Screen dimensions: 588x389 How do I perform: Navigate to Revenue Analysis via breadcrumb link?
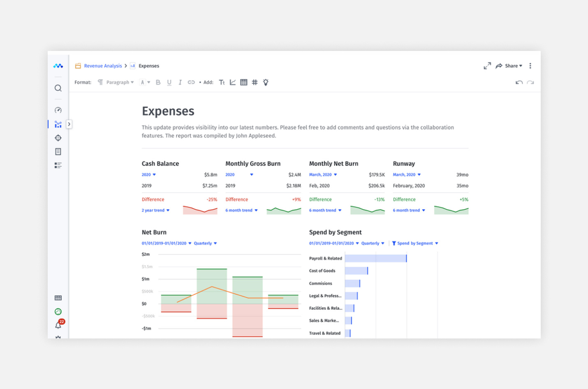(x=102, y=66)
